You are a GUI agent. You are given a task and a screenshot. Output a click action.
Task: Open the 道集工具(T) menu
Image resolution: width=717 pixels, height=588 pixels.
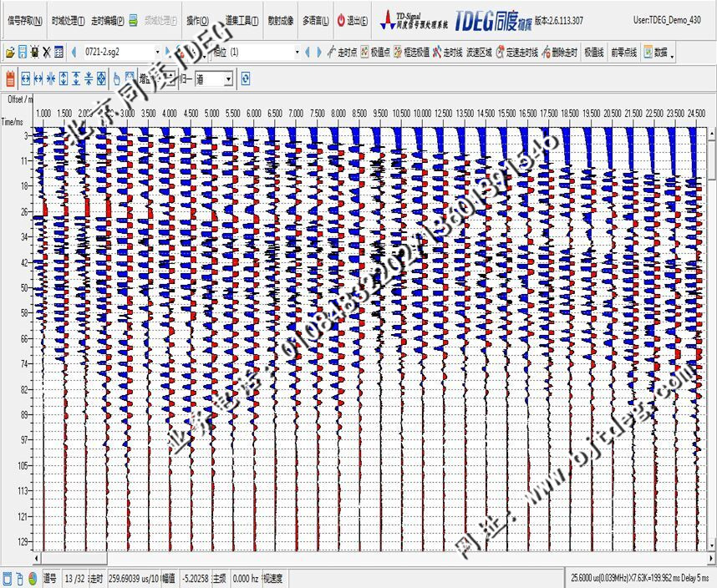pyautogui.click(x=242, y=21)
